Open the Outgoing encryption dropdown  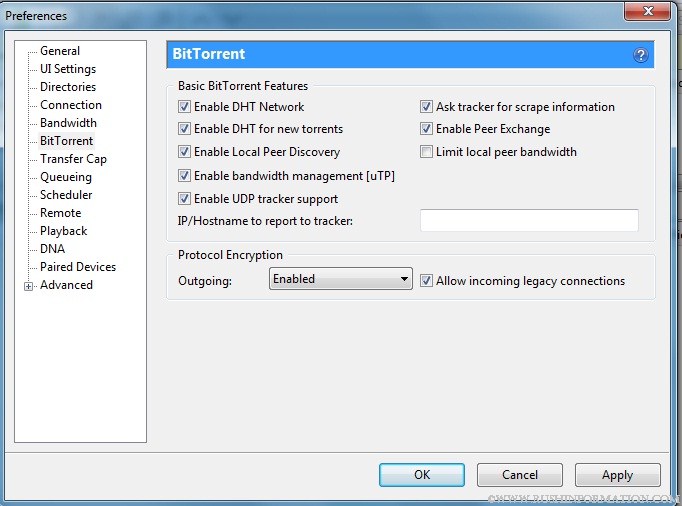tap(341, 279)
